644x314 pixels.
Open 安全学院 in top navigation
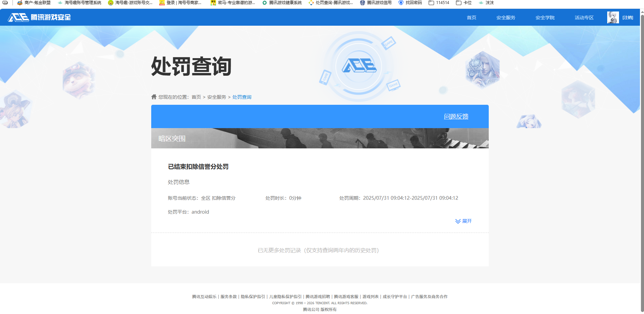pos(545,18)
